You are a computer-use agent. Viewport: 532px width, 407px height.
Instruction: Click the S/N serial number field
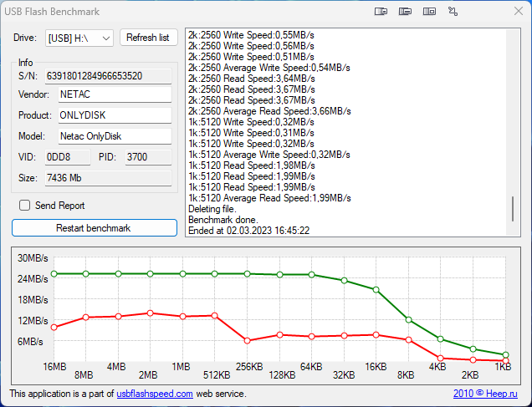pos(106,75)
